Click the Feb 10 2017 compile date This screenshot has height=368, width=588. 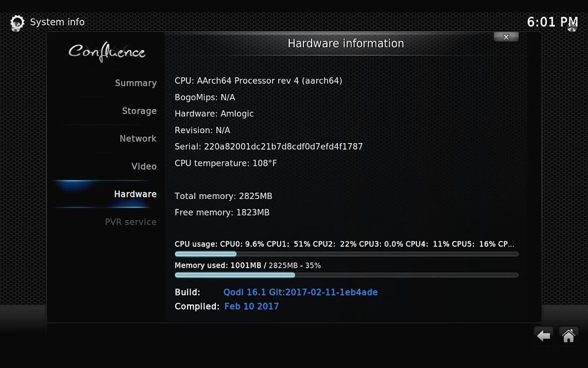(x=251, y=306)
